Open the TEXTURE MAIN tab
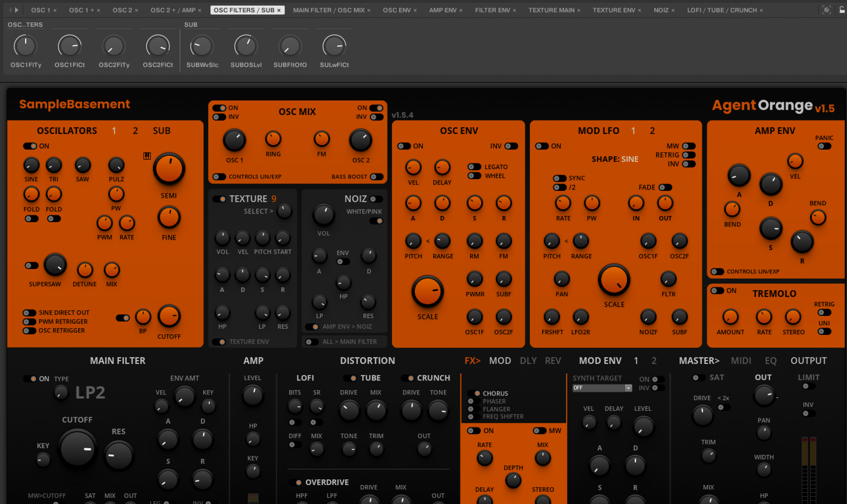The width and height of the screenshot is (847, 504). click(551, 10)
